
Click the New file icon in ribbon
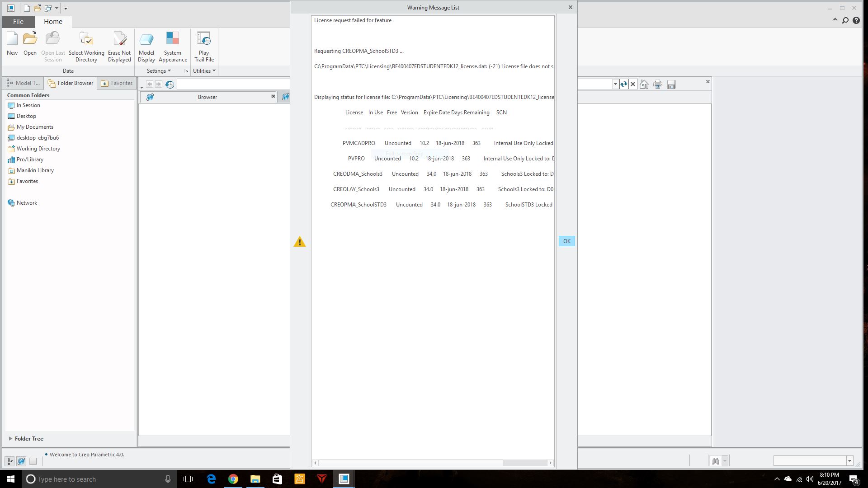point(12,39)
